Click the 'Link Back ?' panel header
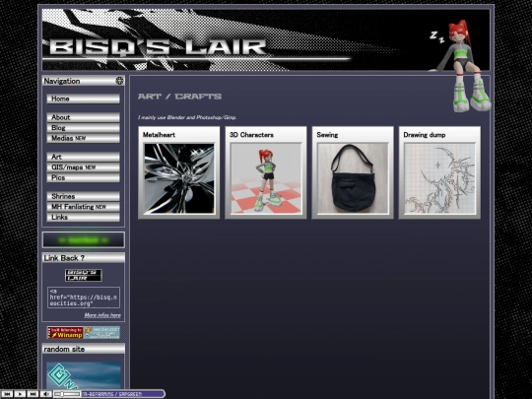Screen dimensions: 532x399 click(83, 258)
